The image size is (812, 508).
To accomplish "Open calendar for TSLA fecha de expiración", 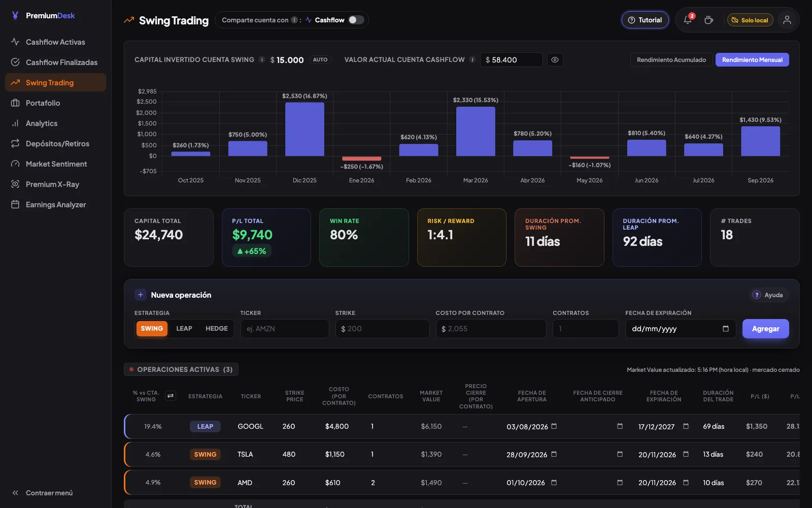I will click(686, 454).
